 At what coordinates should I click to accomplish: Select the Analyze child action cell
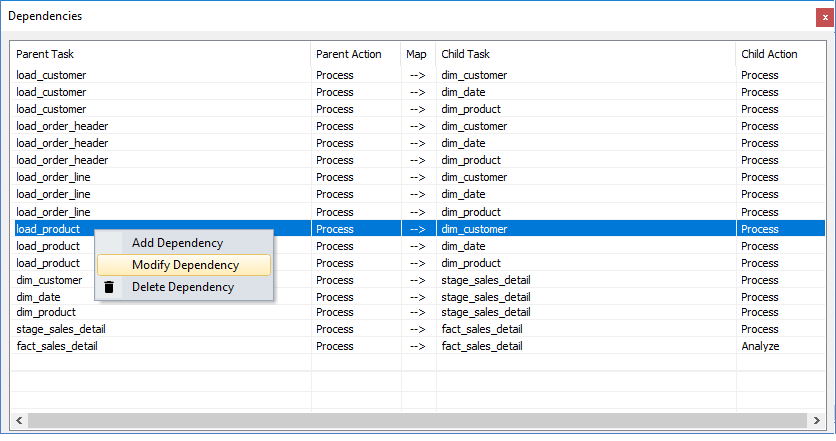[x=760, y=346]
